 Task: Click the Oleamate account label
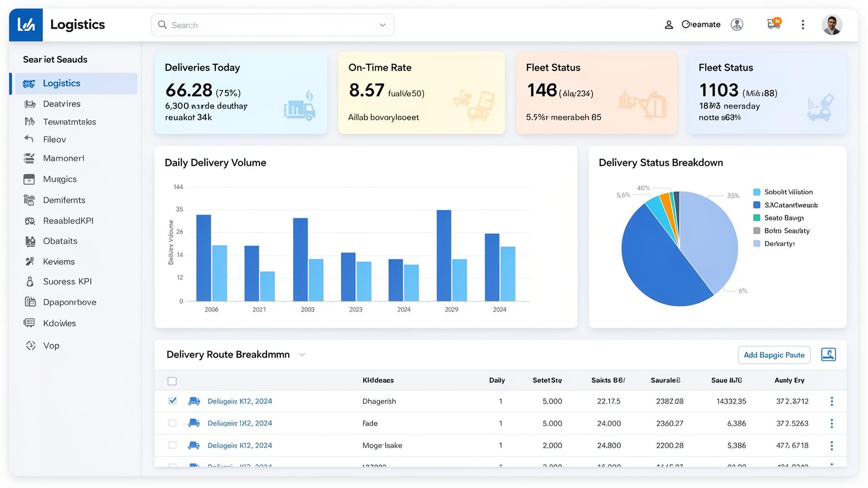pos(701,24)
